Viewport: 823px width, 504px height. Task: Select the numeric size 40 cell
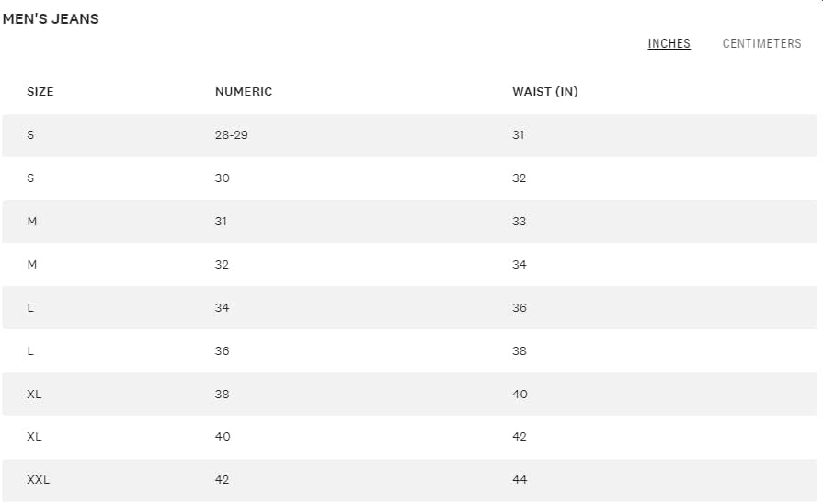[223, 437]
